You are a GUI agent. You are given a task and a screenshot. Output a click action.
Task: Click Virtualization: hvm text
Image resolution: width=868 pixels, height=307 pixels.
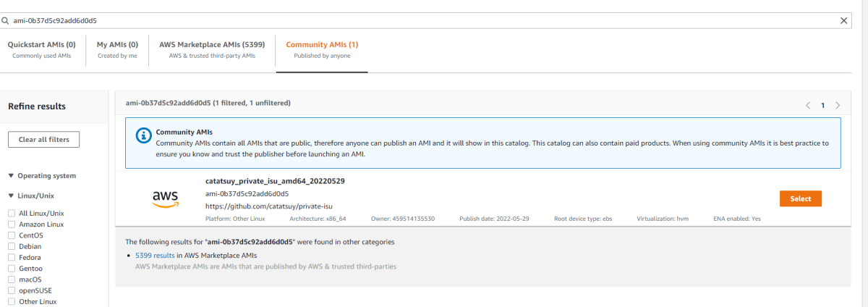pos(663,218)
